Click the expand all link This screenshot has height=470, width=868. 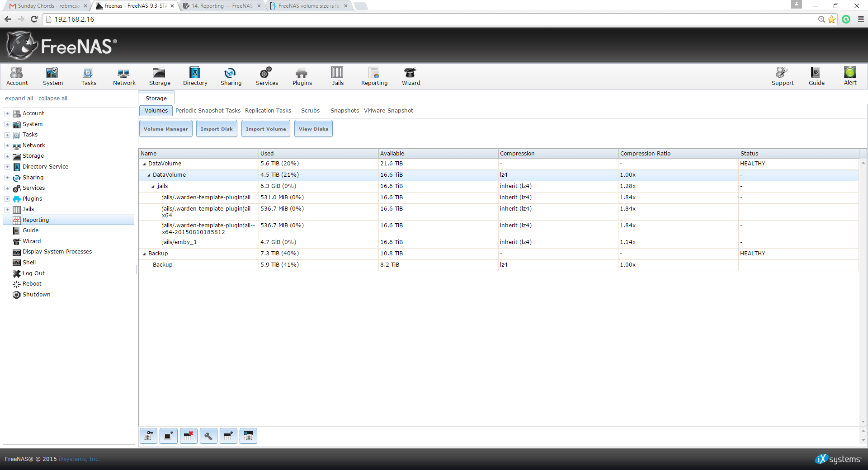click(19, 99)
